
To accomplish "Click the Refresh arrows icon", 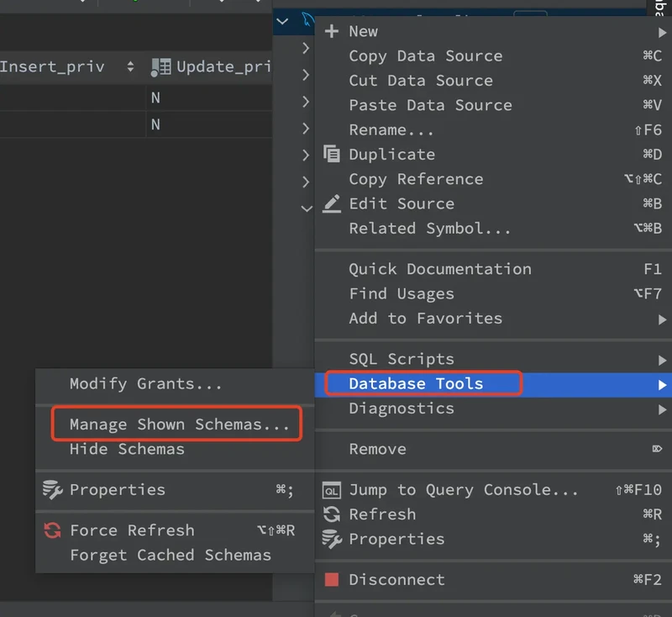I will tap(332, 514).
